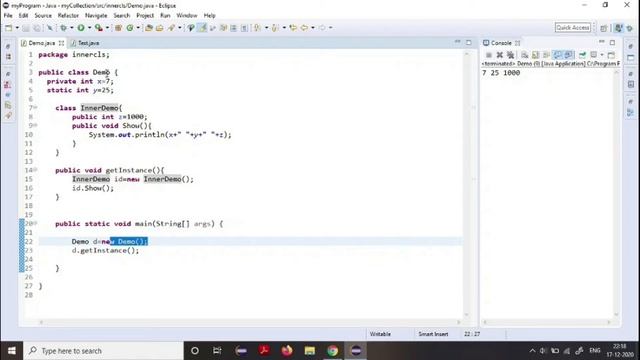Screen dimensions: 640x360
Task: Minimize the Console view button
Action: 602,42
